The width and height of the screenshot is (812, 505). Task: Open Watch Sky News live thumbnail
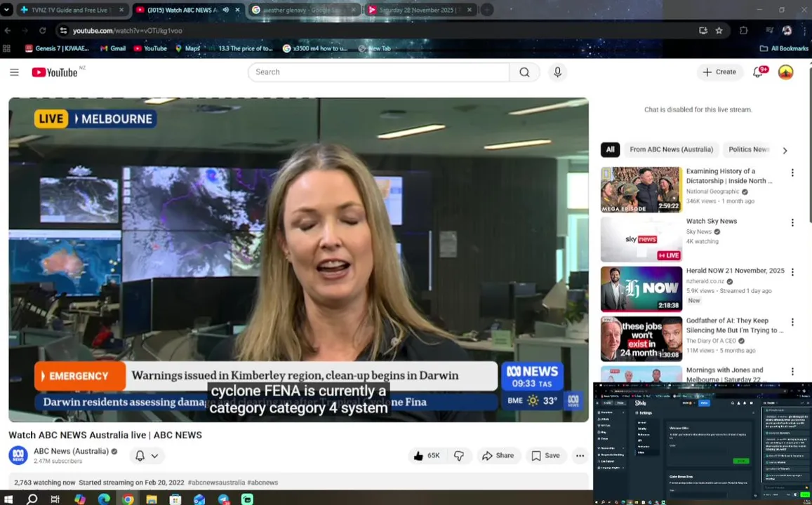pos(641,239)
